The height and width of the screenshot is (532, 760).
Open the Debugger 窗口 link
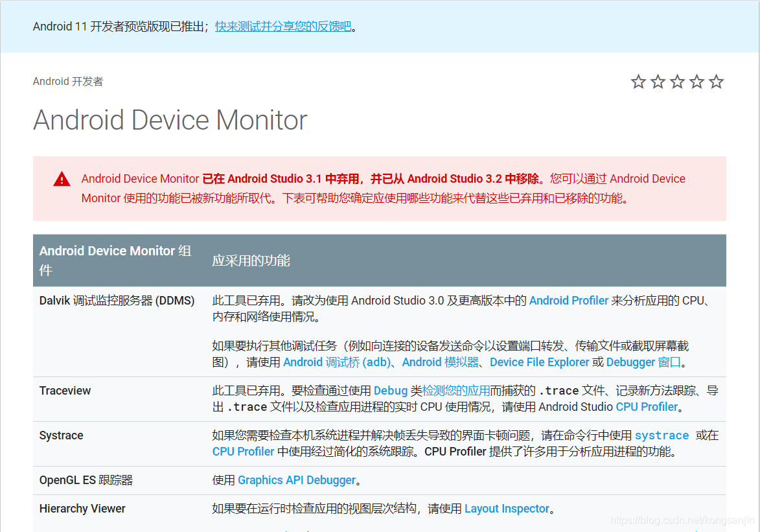click(x=643, y=362)
